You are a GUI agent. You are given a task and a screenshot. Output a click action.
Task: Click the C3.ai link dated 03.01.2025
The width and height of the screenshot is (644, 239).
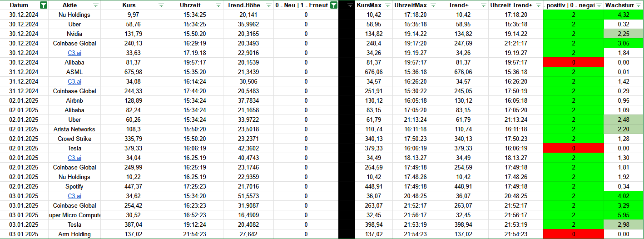(74, 196)
